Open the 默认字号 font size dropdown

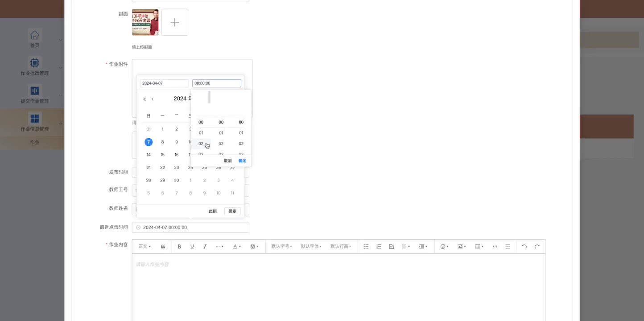(281, 247)
